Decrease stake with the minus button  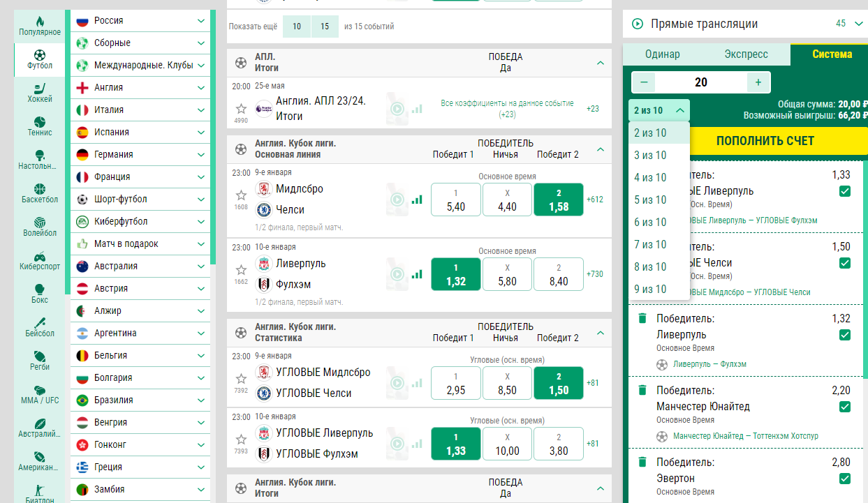644,82
